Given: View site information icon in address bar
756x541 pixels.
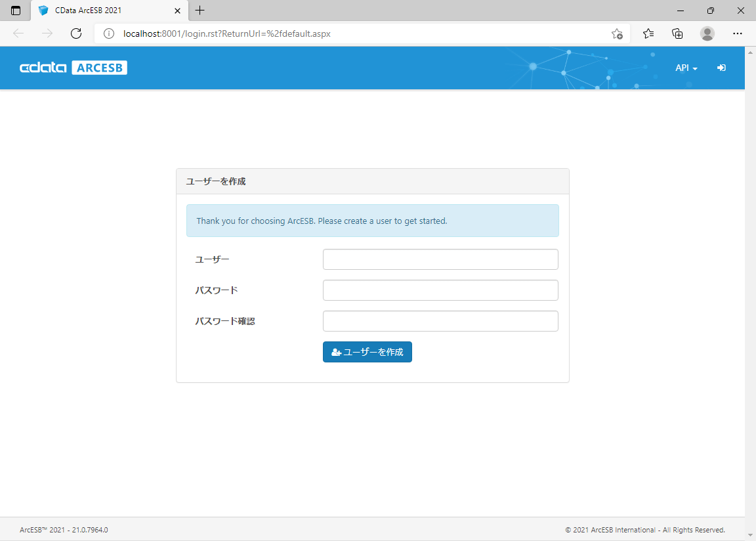Looking at the screenshot, I should (109, 33).
